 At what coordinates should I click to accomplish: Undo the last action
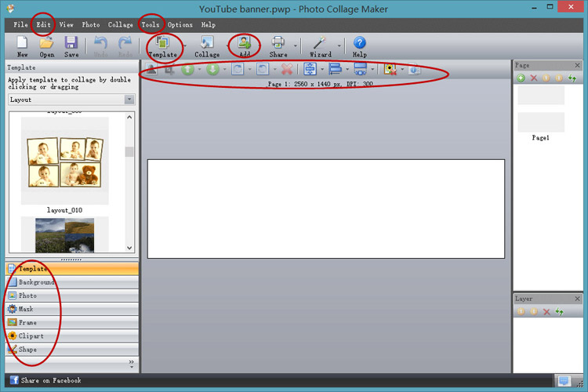tap(100, 46)
